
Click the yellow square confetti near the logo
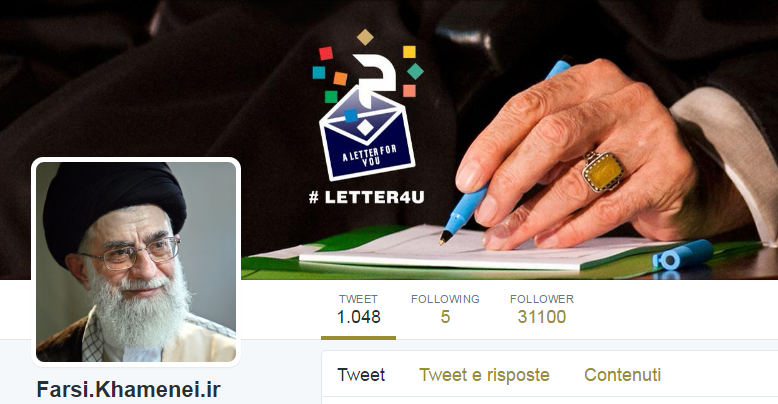[x=409, y=52]
